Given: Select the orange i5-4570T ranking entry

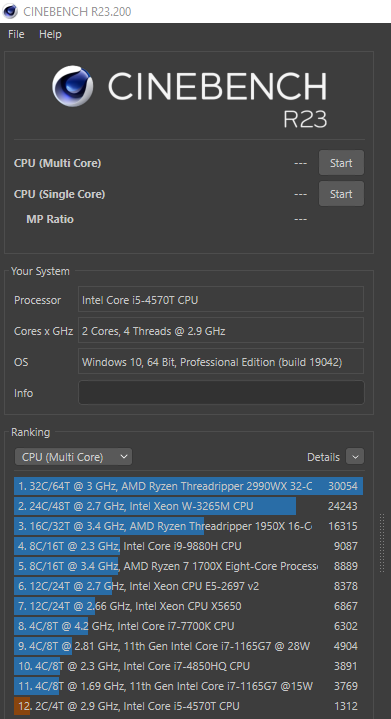Looking at the screenshot, I should click(188, 706).
